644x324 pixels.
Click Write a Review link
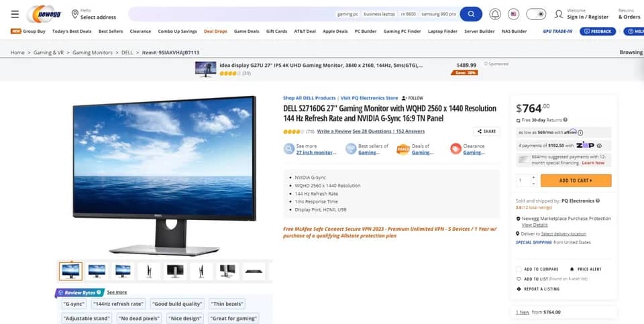point(334,131)
